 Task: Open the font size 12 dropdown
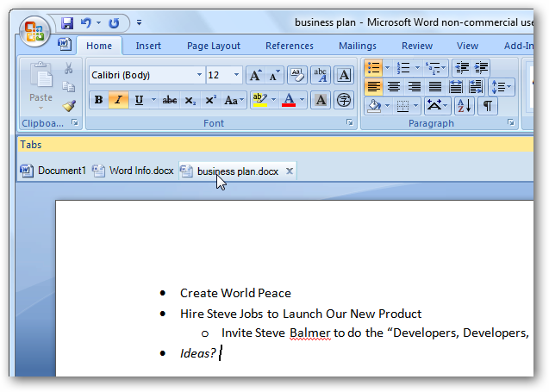tap(237, 75)
